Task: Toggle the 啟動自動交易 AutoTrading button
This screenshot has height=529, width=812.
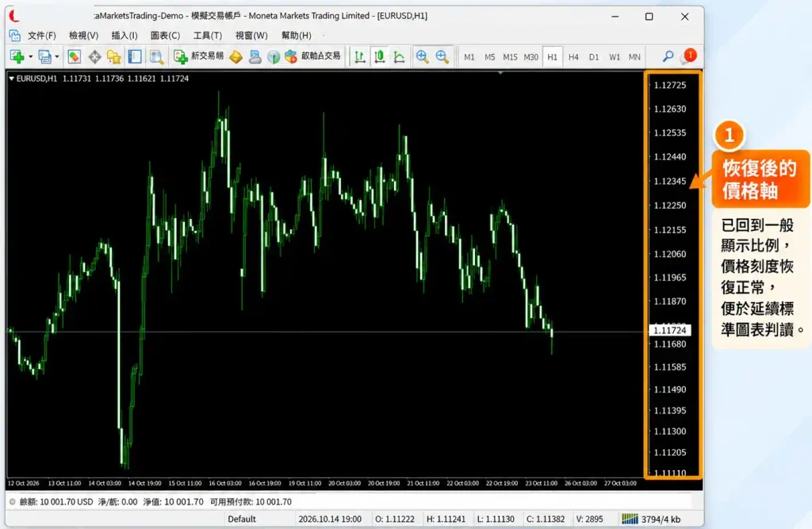Action: tap(312, 56)
